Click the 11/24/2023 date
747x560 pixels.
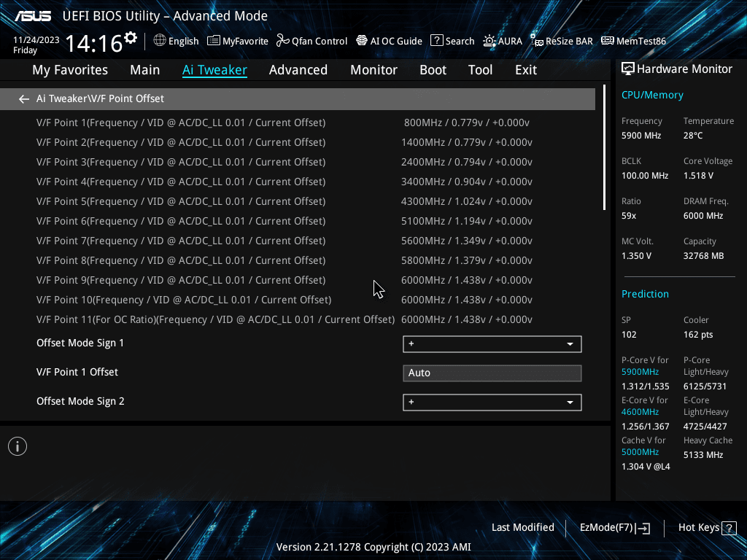pyautogui.click(x=36, y=40)
